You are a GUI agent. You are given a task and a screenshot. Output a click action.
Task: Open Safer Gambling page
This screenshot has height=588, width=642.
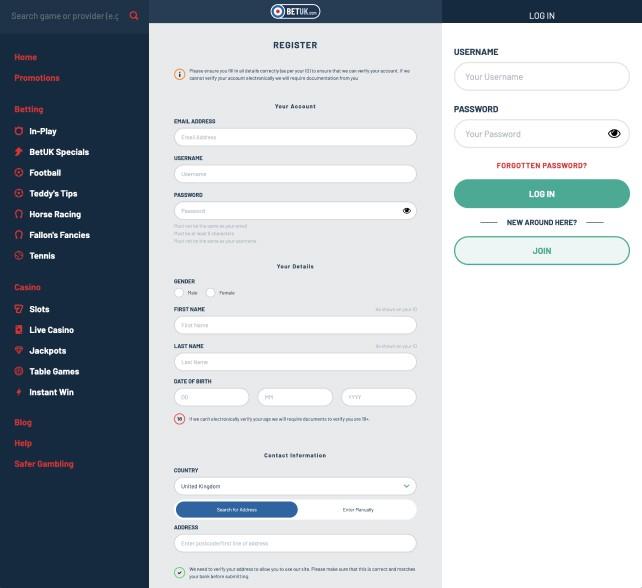coord(44,464)
